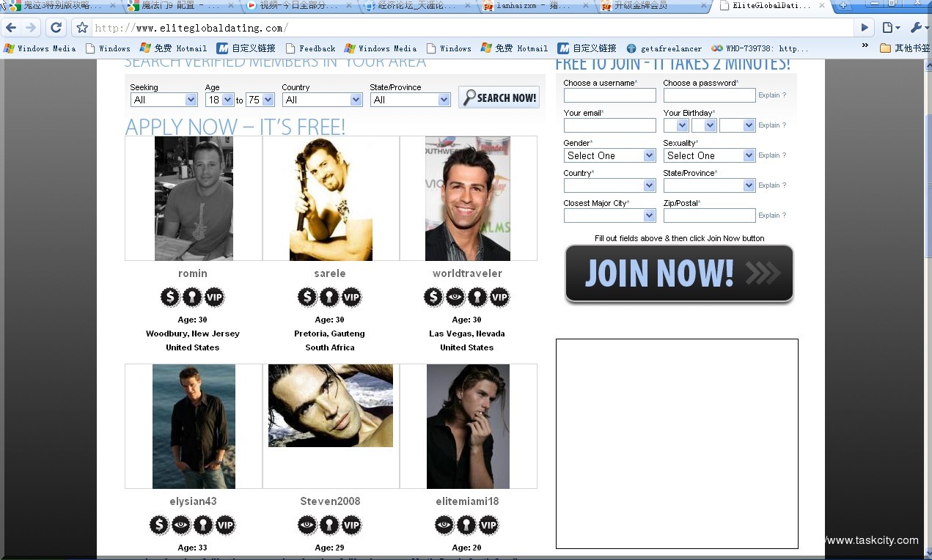Click the dollar badge under romin
932x560 pixels.
170,297
